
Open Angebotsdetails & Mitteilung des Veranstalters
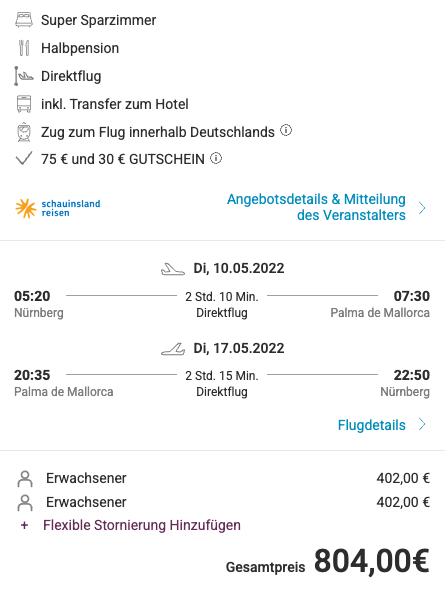316,207
